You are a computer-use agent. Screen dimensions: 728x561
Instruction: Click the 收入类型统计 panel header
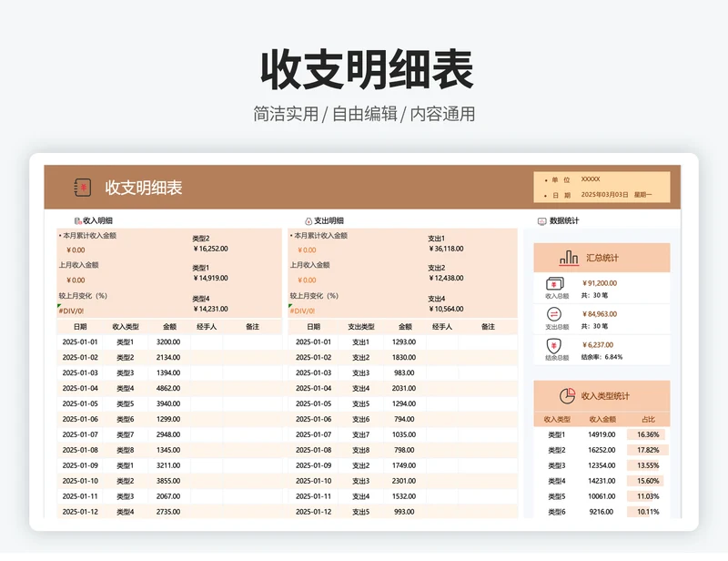click(602, 396)
